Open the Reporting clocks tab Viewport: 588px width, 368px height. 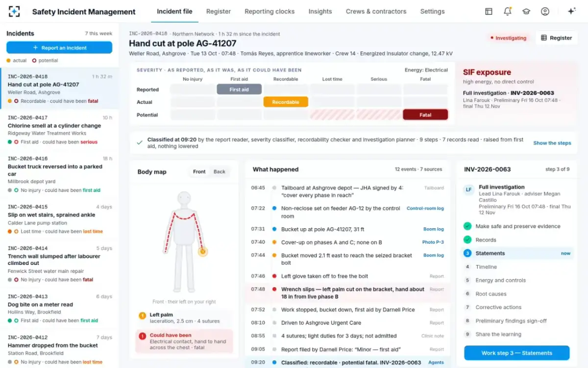pos(269,11)
